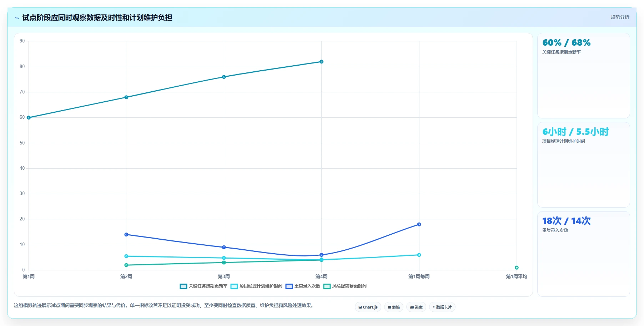Click the 第1周平均 x-axis label
The height and width of the screenshot is (326, 644).
coord(517,276)
